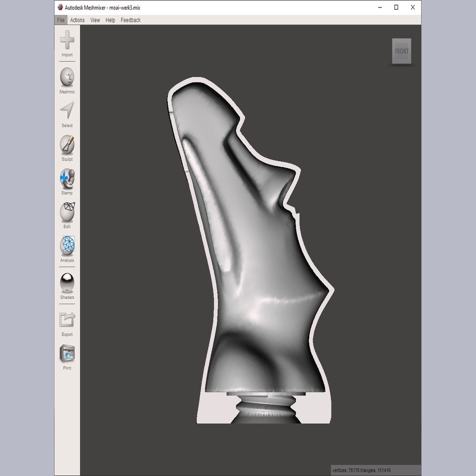Open the Actions menu
Screen dimensions: 476x476
78,20
